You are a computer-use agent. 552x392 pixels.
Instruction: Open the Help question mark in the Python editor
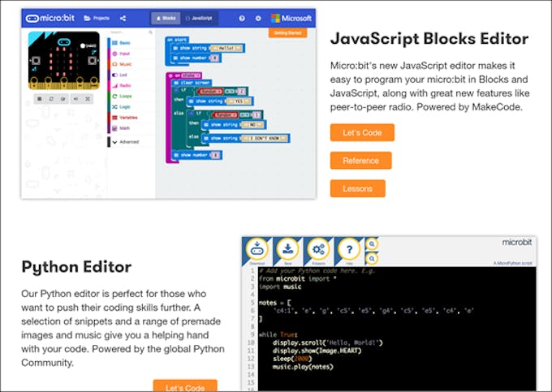click(x=349, y=251)
